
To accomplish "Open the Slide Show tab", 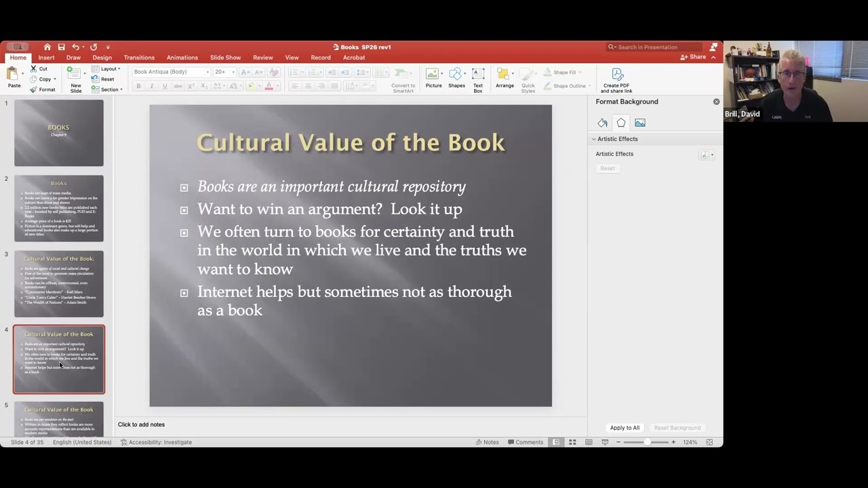I will (x=225, y=58).
